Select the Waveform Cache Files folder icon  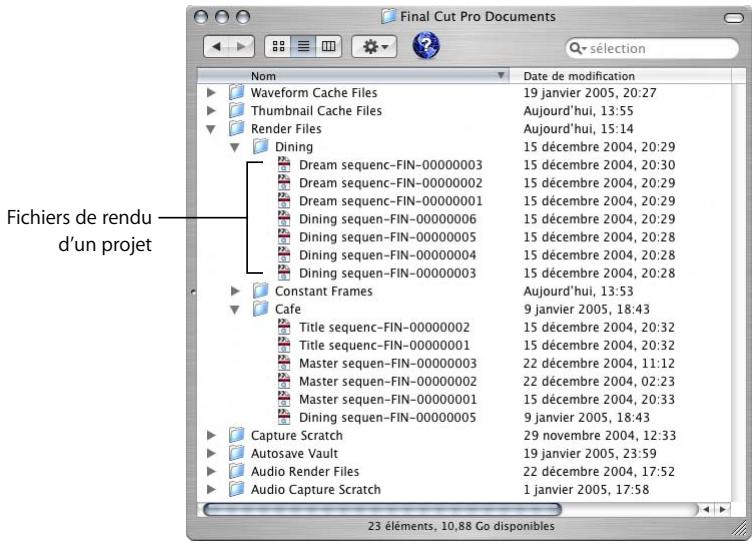(236, 92)
